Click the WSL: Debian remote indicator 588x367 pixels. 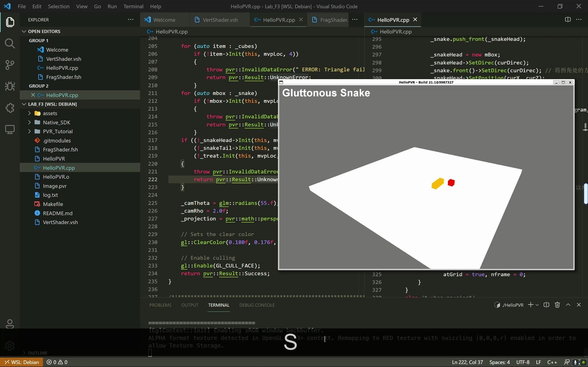(22, 362)
